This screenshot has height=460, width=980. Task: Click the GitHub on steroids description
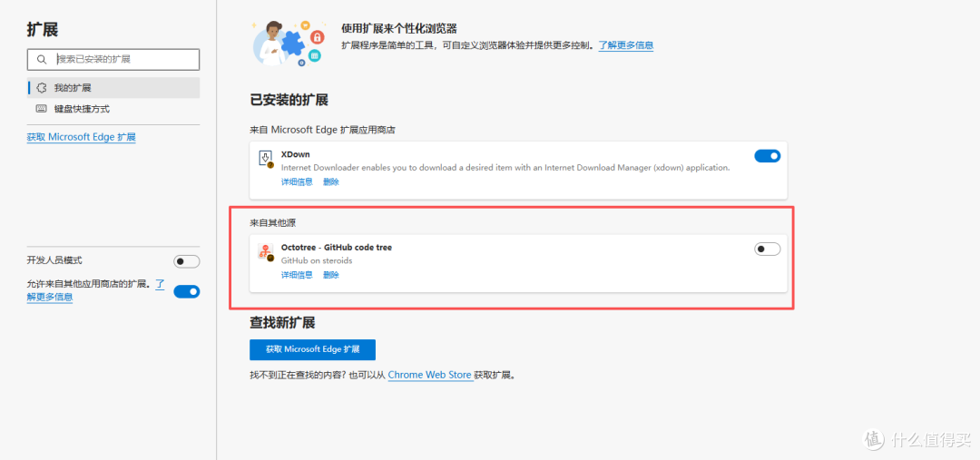click(x=317, y=260)
